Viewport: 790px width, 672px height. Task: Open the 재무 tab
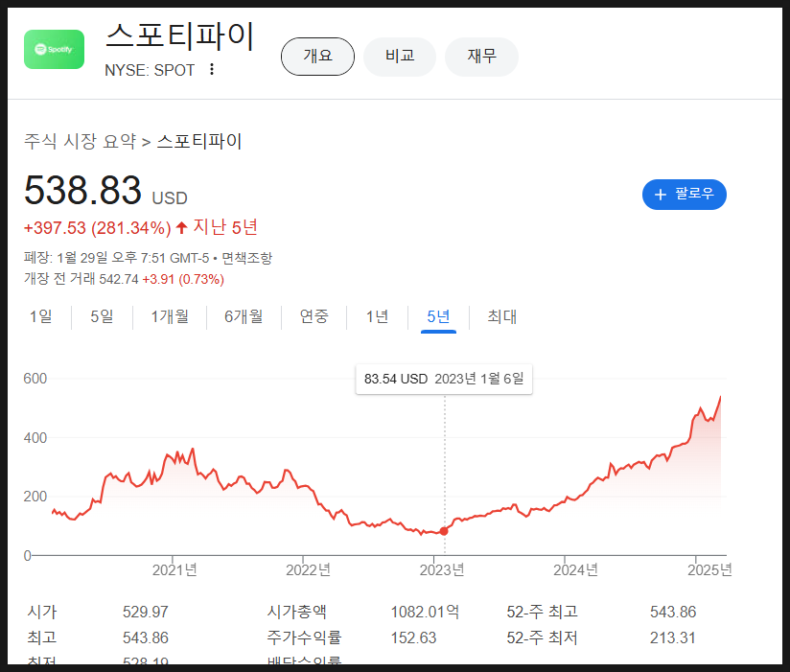coord(481,56)
